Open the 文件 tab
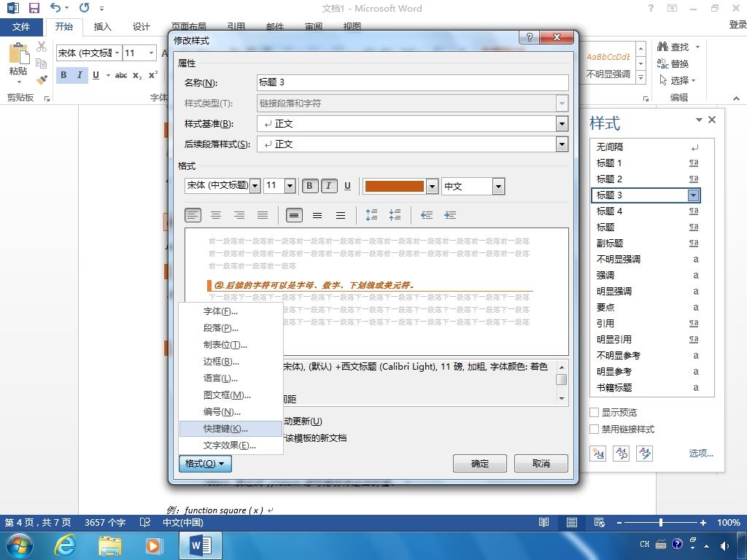 pyautogui.click(x=21, y=27)
